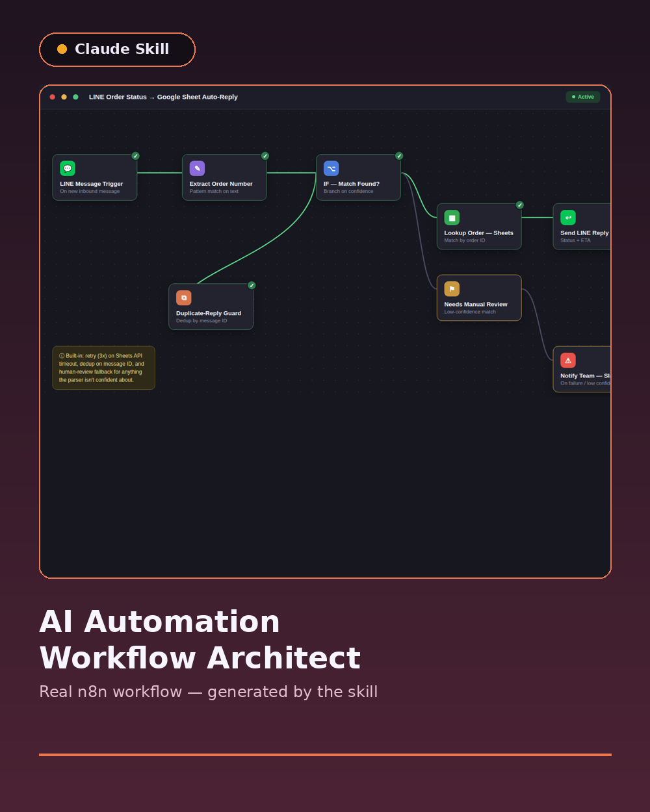
Task: Click the yellow window minimize dot
Action: click(x=64, y=97)
